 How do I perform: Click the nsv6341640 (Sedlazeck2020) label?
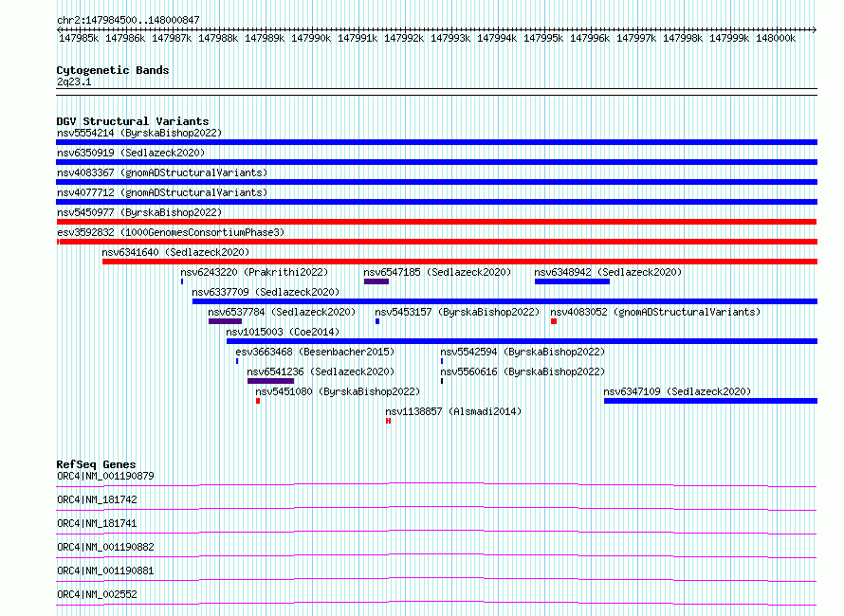click(x=175, y=252)
